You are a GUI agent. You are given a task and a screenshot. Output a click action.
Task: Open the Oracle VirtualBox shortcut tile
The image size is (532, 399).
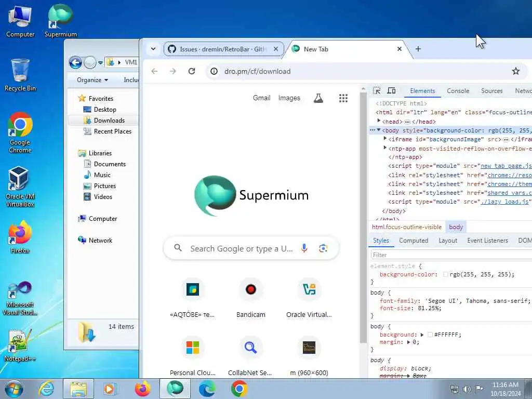pyautogui.click(x=309, y=299)
